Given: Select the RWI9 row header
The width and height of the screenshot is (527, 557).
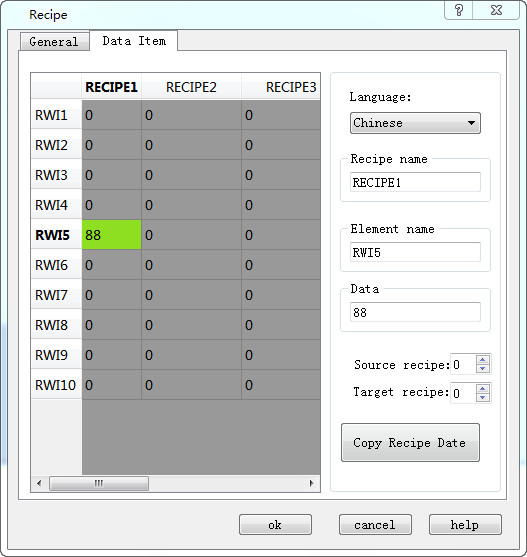Looking at the screenshot, I should pyautogui.click(x=56, y=355).
